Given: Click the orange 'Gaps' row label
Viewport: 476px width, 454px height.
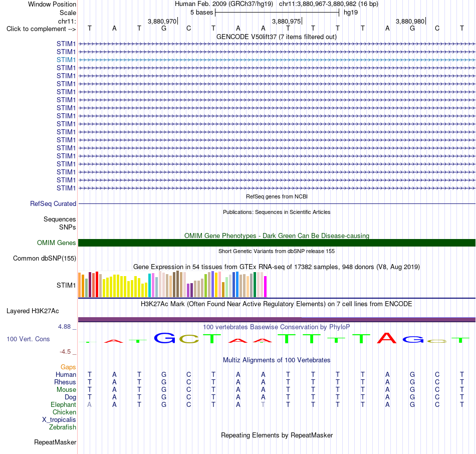Looking at the screenshot, I should 68,367.
